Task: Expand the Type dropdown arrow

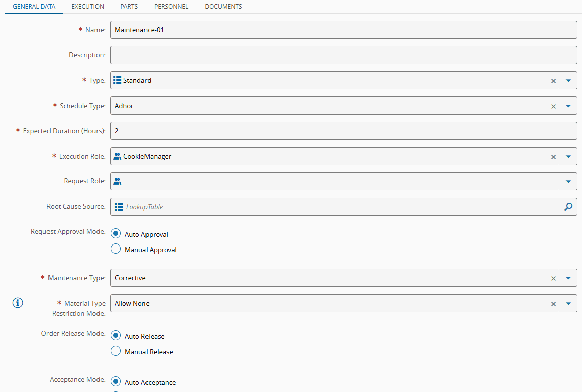Action: [x=568, y=81]
